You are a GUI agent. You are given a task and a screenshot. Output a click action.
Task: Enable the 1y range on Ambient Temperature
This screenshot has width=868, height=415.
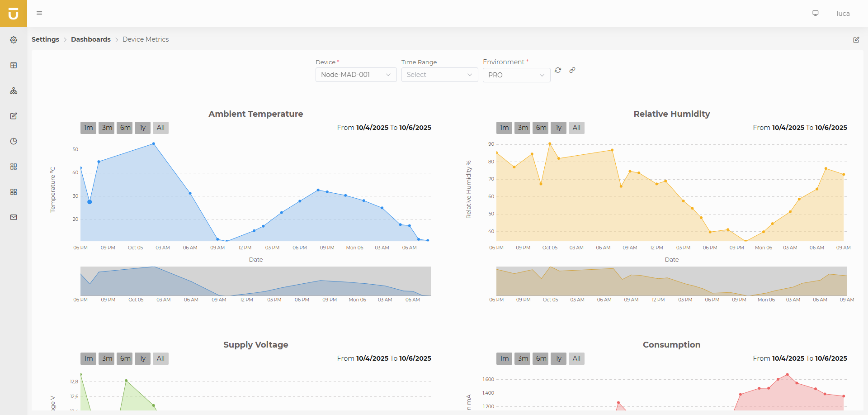coord(142,128)
